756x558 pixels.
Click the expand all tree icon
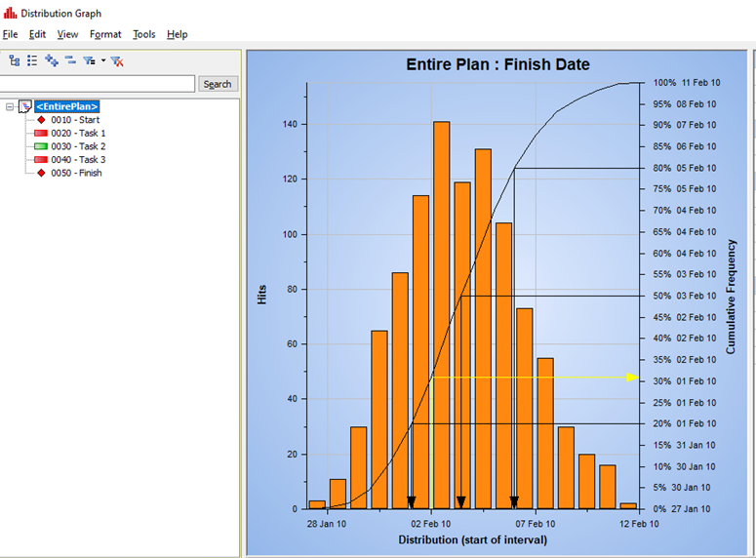coord(52,60)
